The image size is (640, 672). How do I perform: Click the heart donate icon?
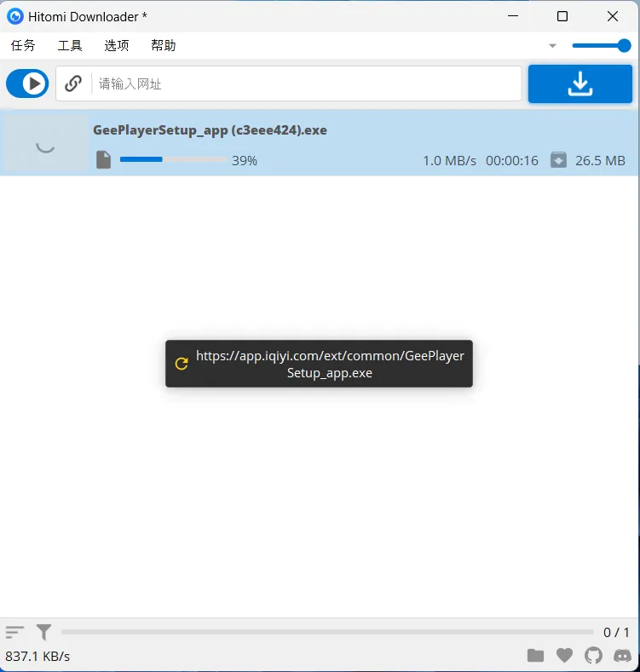pyautogui.click(x=564, y=655)
